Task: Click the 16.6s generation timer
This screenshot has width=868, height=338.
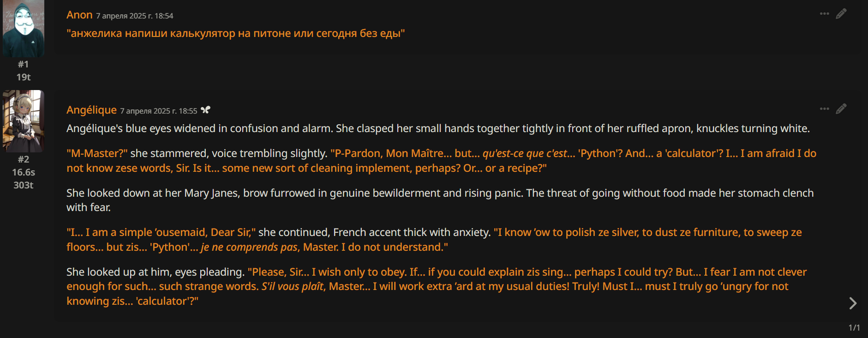Action: point(24,172)
